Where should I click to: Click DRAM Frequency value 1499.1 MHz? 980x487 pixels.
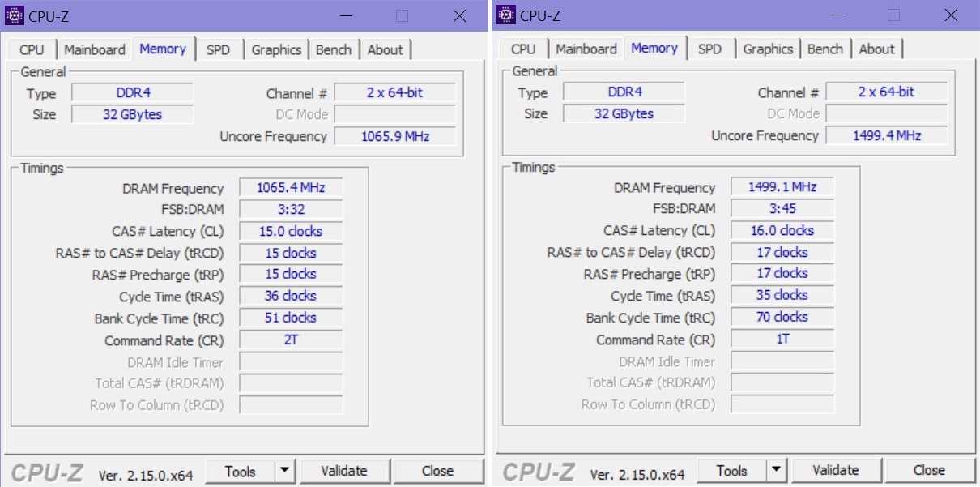[x=782, y=187]
